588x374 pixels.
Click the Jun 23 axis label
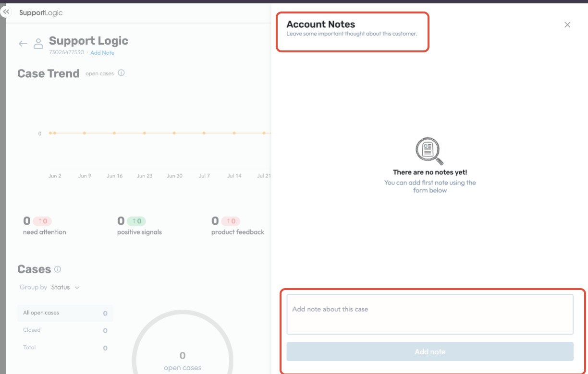[x=144, y=176]
